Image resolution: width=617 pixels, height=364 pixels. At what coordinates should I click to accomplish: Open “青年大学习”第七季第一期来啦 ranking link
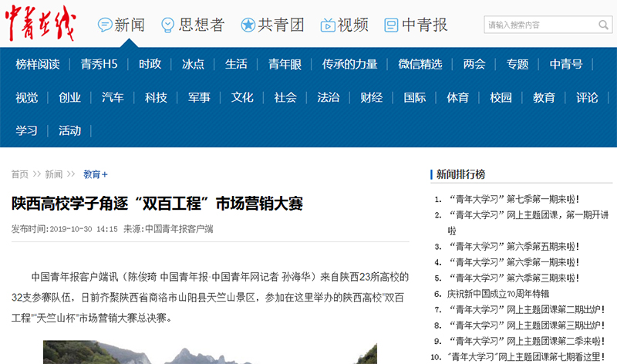pos(513,198)
